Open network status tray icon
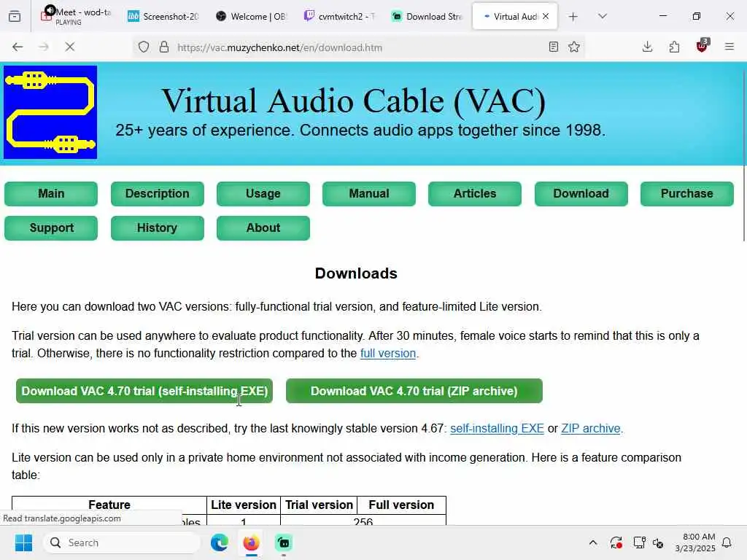 click(x=639, y=542)
